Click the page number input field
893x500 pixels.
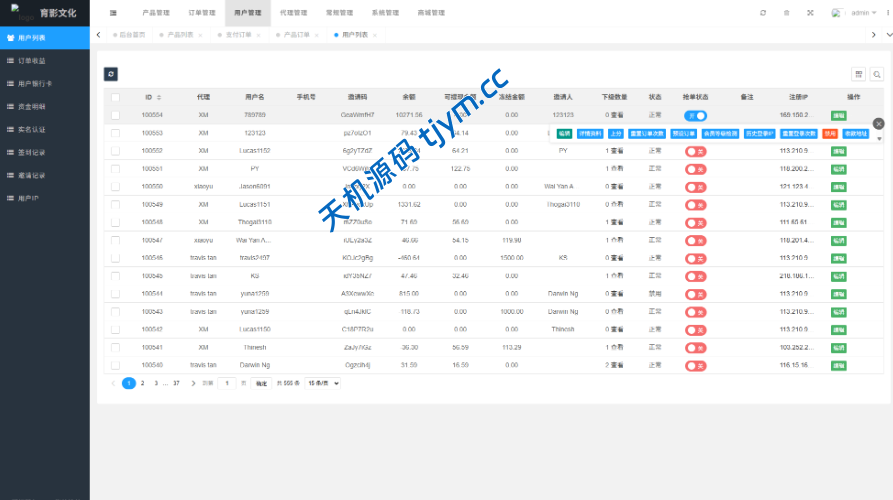click(228, 383)
